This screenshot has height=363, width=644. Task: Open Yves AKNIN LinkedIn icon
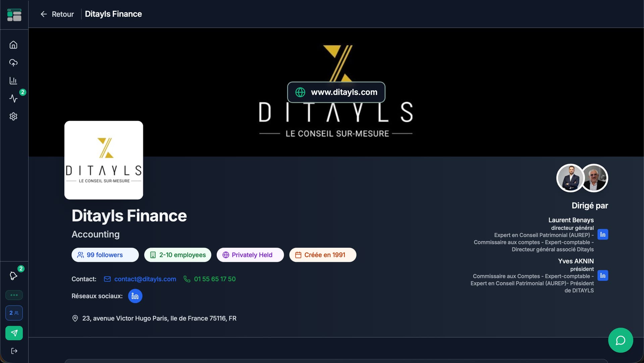[x=602, y=276]
